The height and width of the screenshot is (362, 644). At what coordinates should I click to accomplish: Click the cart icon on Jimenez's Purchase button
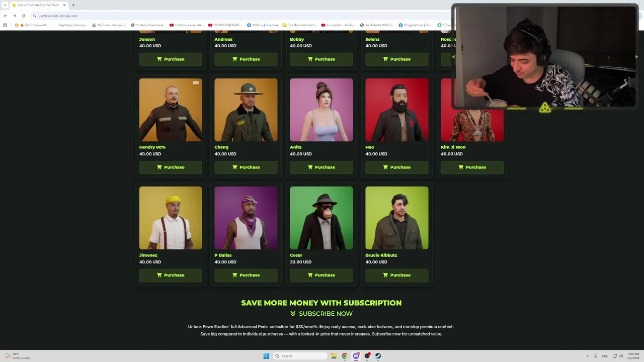(x=159, y=275)
